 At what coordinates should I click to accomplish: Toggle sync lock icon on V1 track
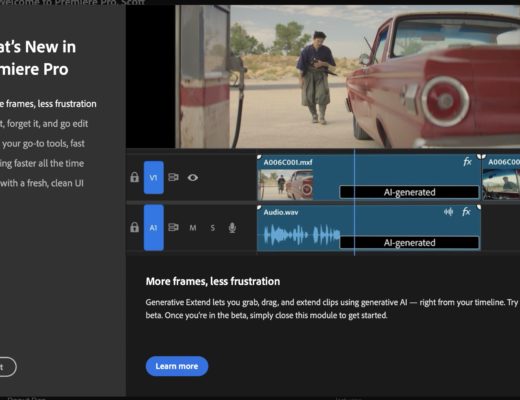tap(173, 177)
